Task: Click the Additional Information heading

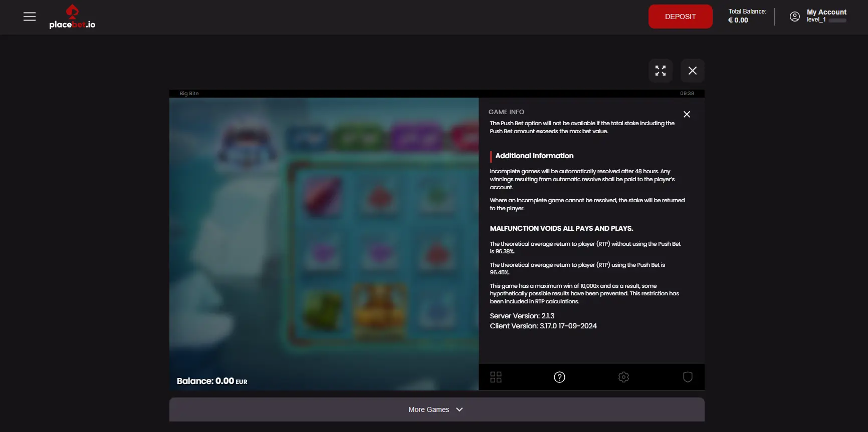Action: click(x=534, y=156)
